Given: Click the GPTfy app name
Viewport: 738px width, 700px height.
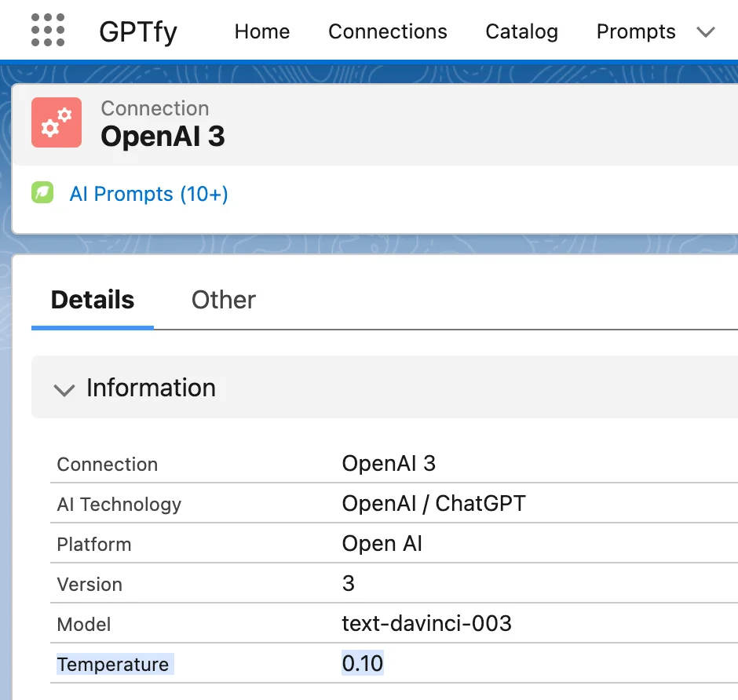Looking at the screenshot, I should coord(138,31).
